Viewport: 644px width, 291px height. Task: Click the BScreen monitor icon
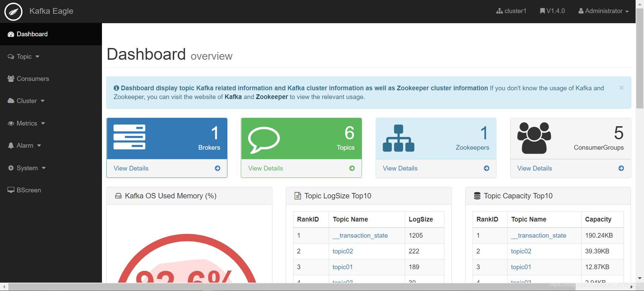pos(11,190)
